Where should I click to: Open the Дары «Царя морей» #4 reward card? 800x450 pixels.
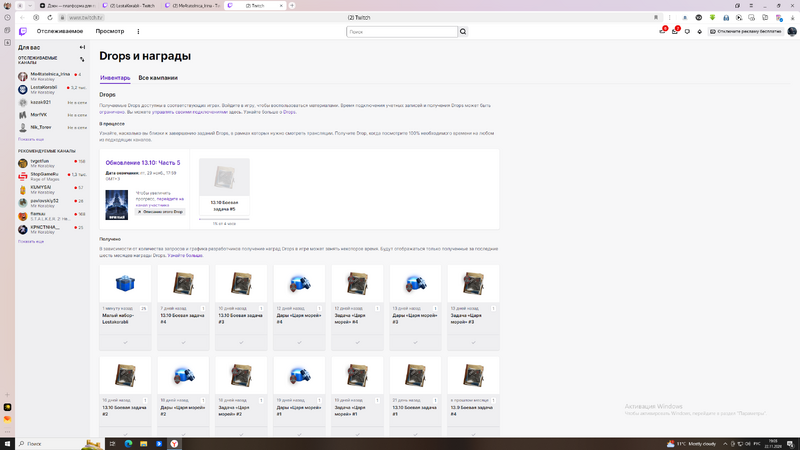[299, 307]
